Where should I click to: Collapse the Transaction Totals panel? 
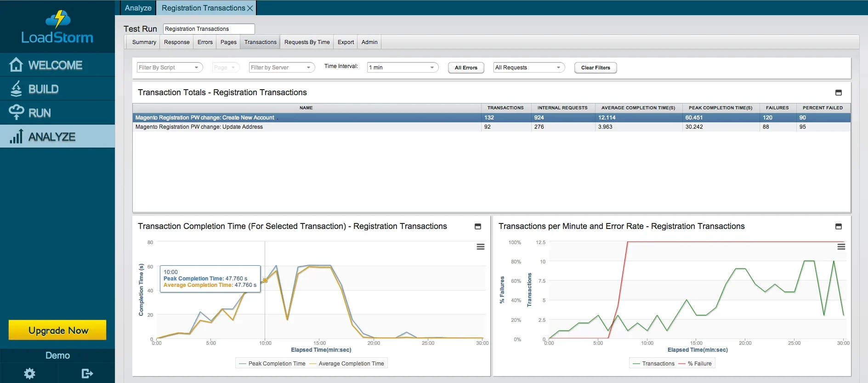(838, 92)
